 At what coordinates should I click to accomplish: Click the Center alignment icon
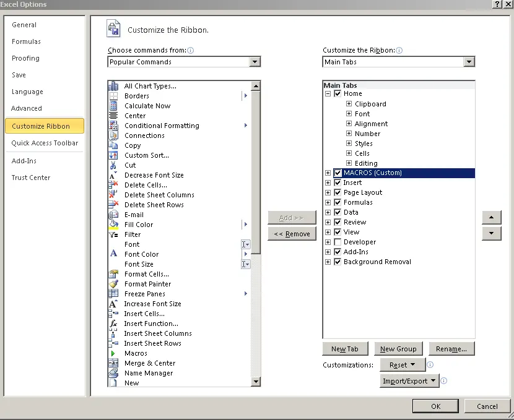point(113,116)
